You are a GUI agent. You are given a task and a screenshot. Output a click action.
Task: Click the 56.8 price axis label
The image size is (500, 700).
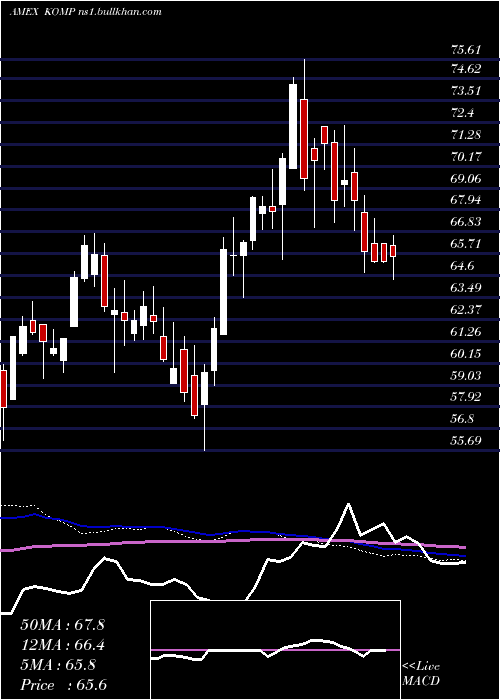462,420
